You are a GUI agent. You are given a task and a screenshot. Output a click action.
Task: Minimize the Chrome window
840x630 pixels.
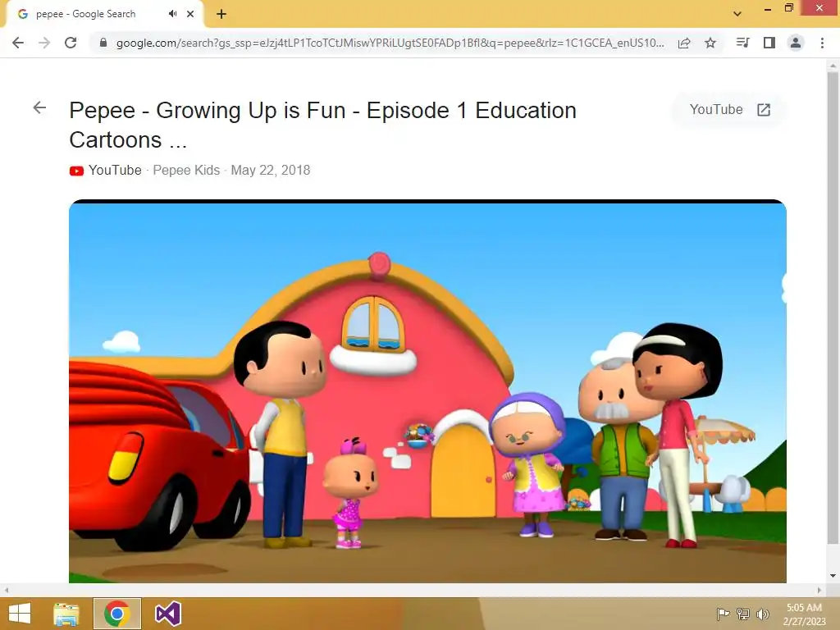[x=768, y=8]
